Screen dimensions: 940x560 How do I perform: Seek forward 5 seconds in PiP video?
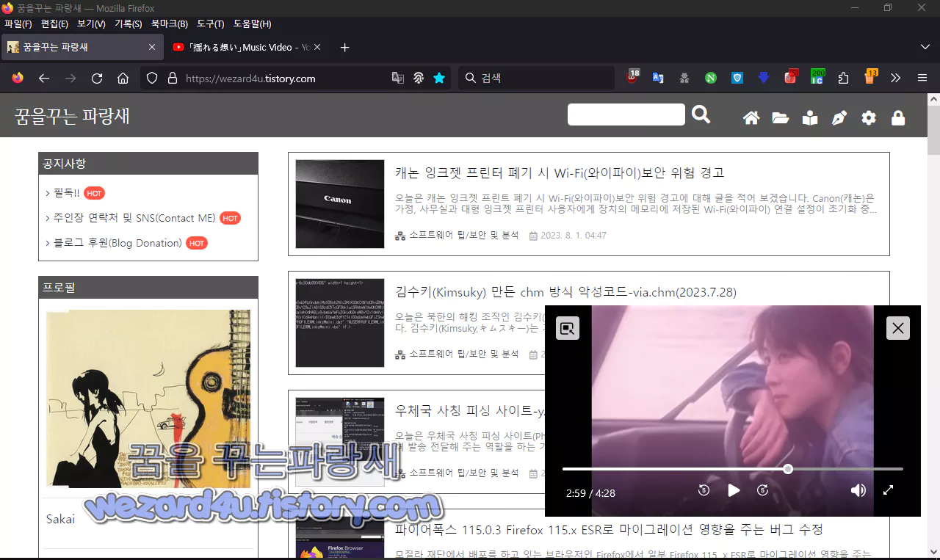[762, 490]
